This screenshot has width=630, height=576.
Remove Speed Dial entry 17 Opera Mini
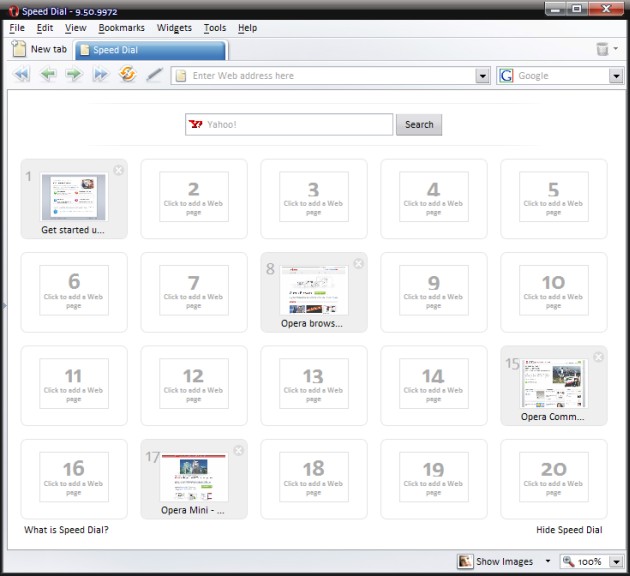click(238, 450)
